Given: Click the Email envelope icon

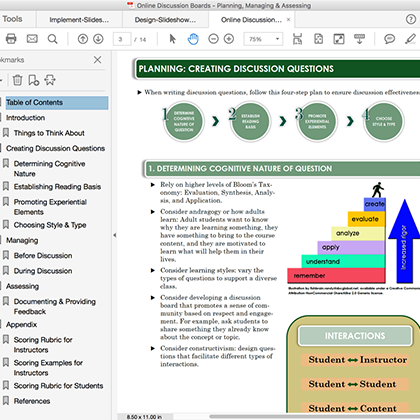Looking at the screenshot, I should pos(32,39).
